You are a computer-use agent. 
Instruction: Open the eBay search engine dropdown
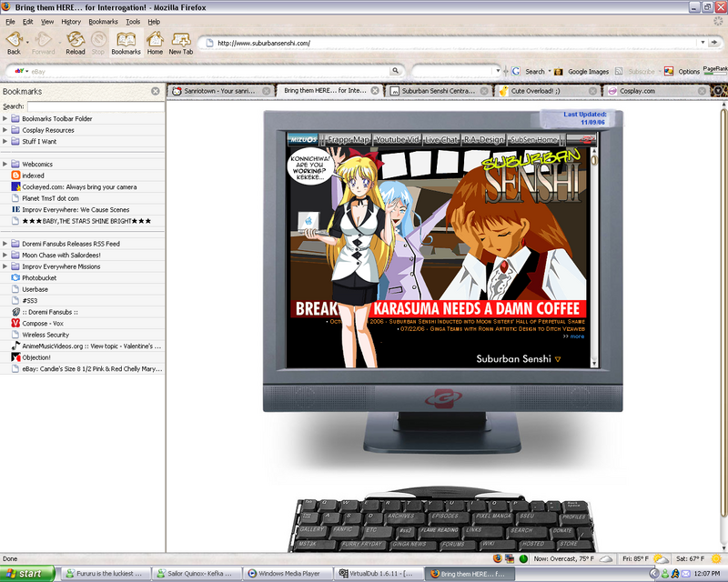tap(26, 71)
